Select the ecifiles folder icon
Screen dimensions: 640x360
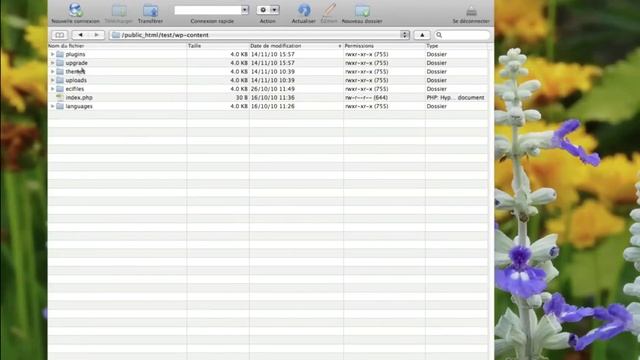(60, 89)
